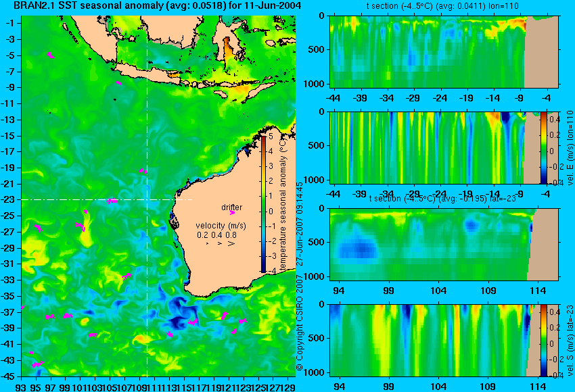The width and height of the screenshot is (575, 392).
Task: Click the temperature seasonal anomaly color bar on the map
Action: tap(263, 204)
